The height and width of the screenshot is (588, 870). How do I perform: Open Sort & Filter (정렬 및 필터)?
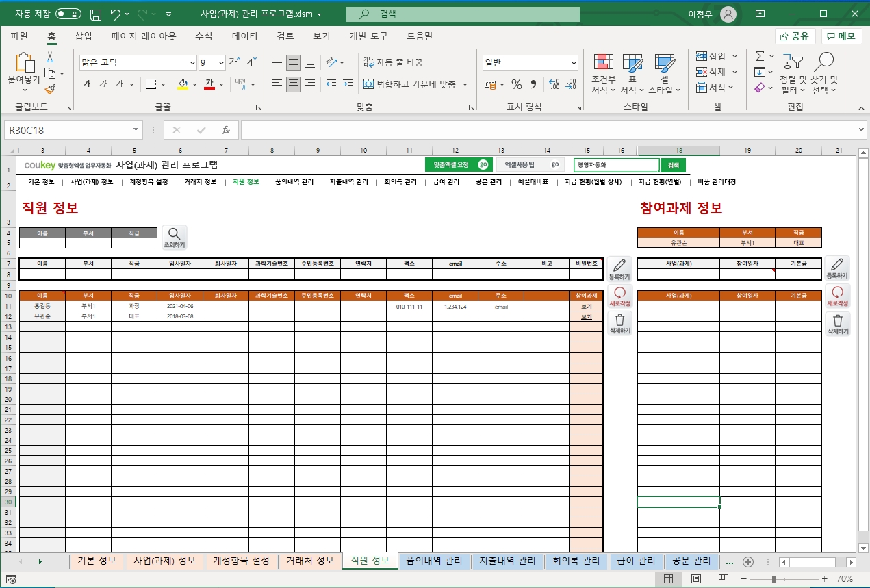coord(793,75)
